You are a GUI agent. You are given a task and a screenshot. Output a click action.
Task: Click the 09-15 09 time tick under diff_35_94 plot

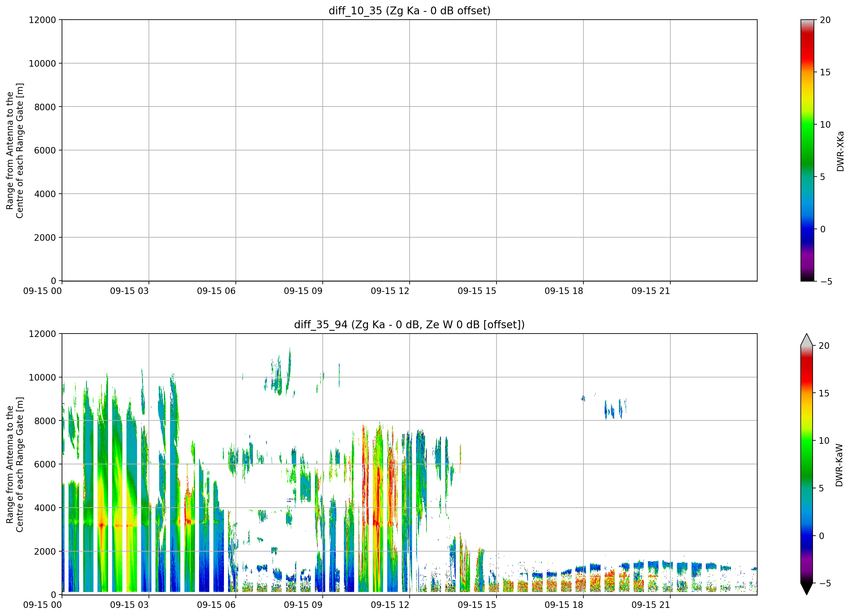point(303,605)
